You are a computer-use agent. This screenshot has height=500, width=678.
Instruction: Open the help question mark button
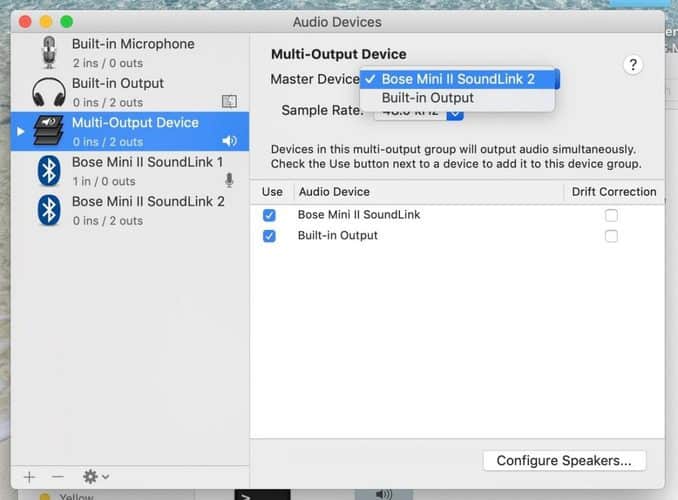tap(633, 65)
